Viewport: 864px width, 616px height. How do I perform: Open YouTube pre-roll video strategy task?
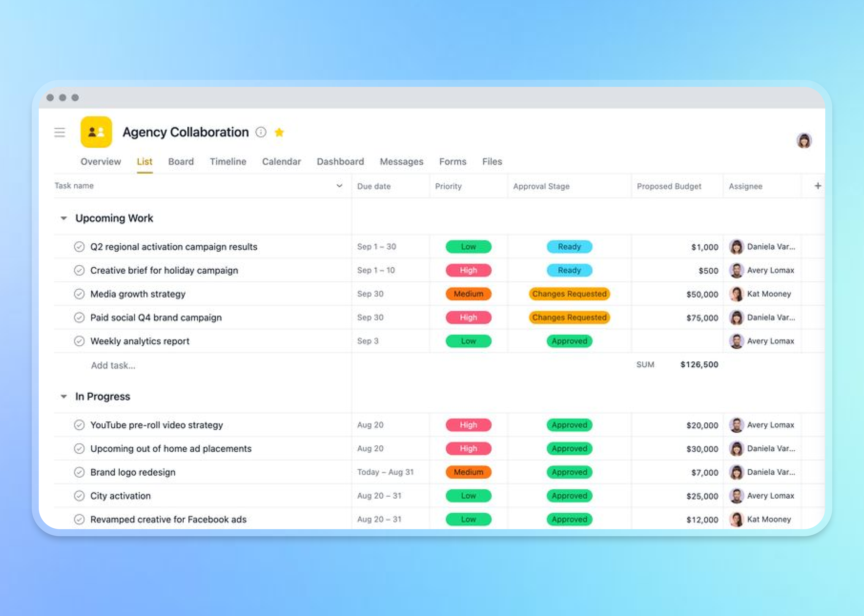click(157, 425)
